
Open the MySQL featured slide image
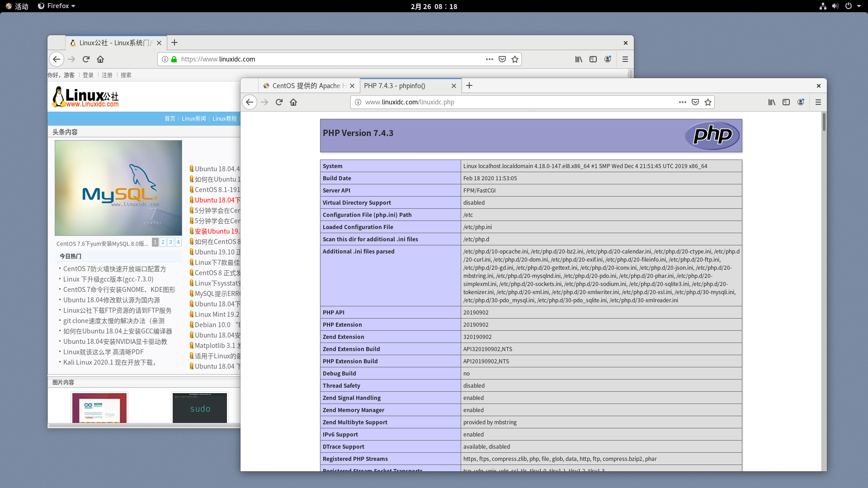coord(118,188)
